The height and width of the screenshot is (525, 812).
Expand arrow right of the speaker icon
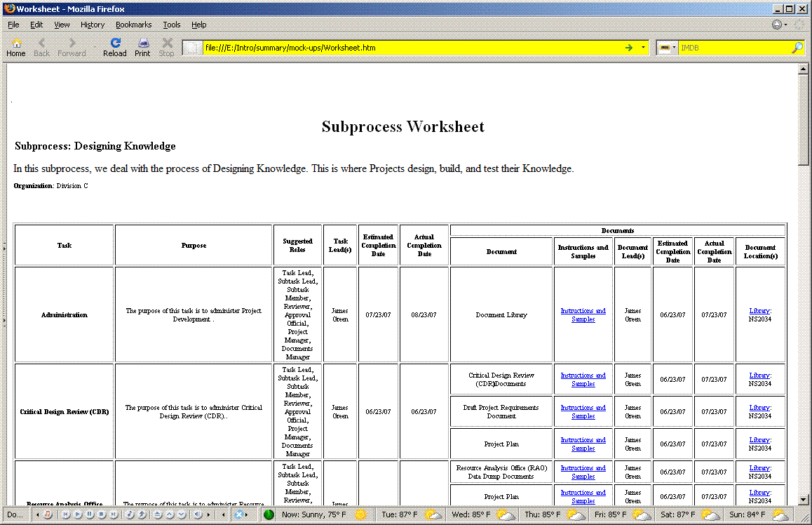(209, 514)
